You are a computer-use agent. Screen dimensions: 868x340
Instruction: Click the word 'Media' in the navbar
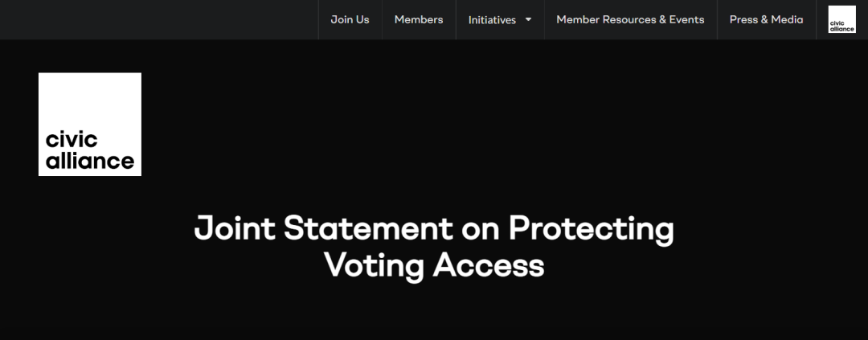pos(787,19)
